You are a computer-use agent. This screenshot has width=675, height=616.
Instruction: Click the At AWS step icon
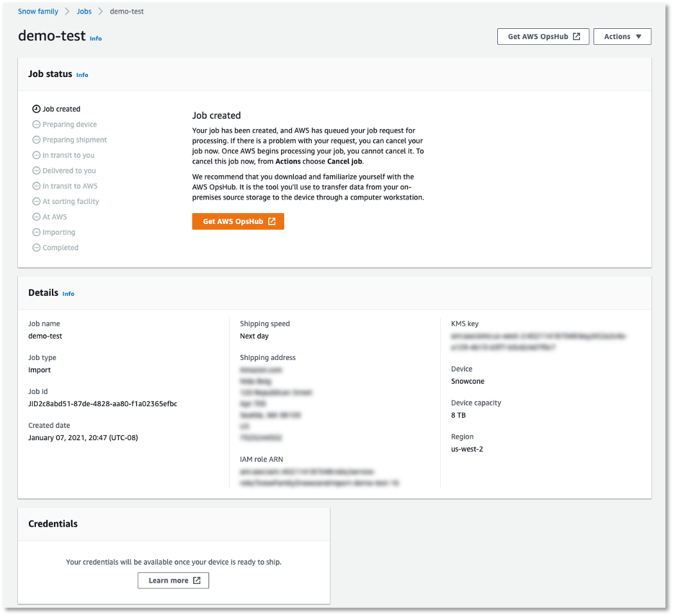tap(36, 216)
